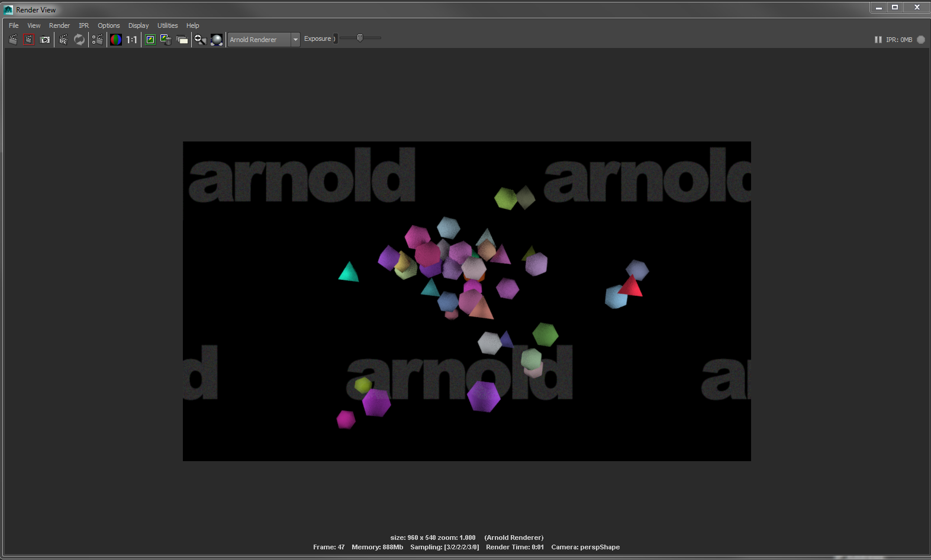Click the '(Arnold Renderer)' status text
The height and width of the screenshot is (560, 931).
click(514, 538)
